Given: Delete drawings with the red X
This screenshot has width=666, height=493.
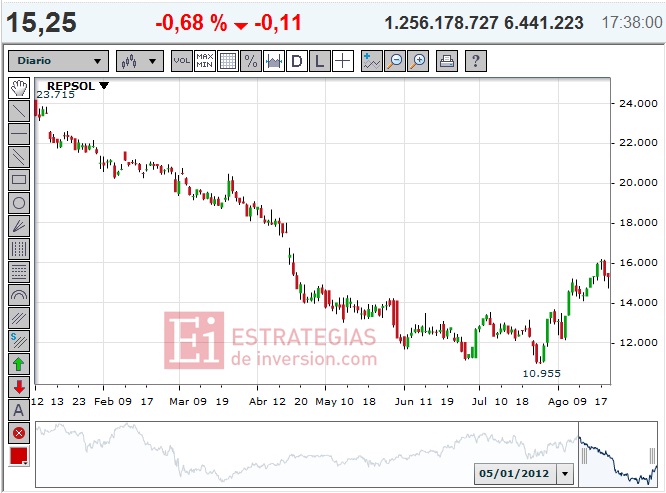Looking at the screenshot, I should [x=19, y=433].
